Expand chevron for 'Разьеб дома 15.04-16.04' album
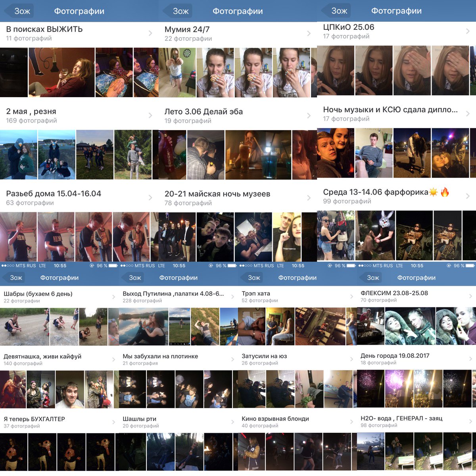The height and width of the screenshot is (476, 476). click(x=150, y=198)
